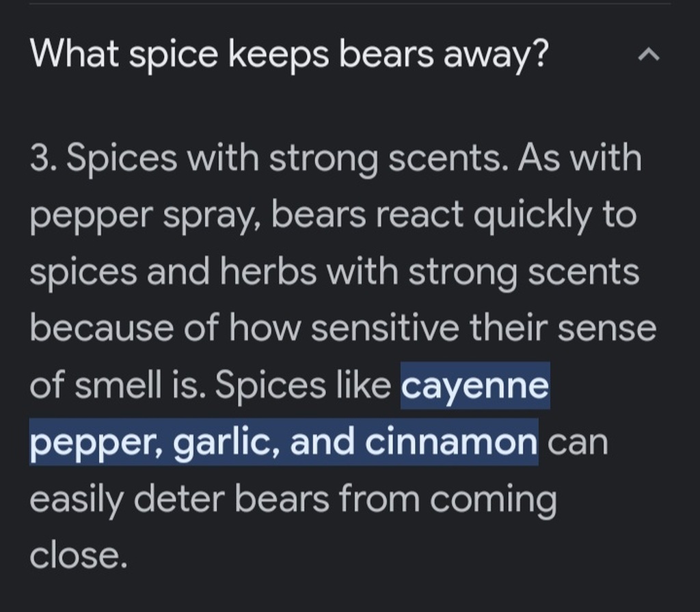This screenshot has width=700, height=612.
Task: Click the word "can" after the highlight
Action: [578, 444]
